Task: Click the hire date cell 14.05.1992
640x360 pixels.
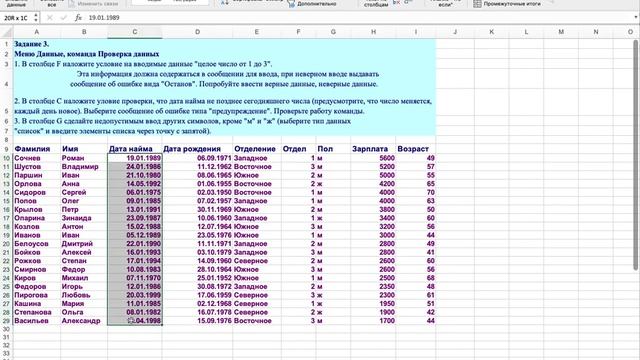Action: 135,184
